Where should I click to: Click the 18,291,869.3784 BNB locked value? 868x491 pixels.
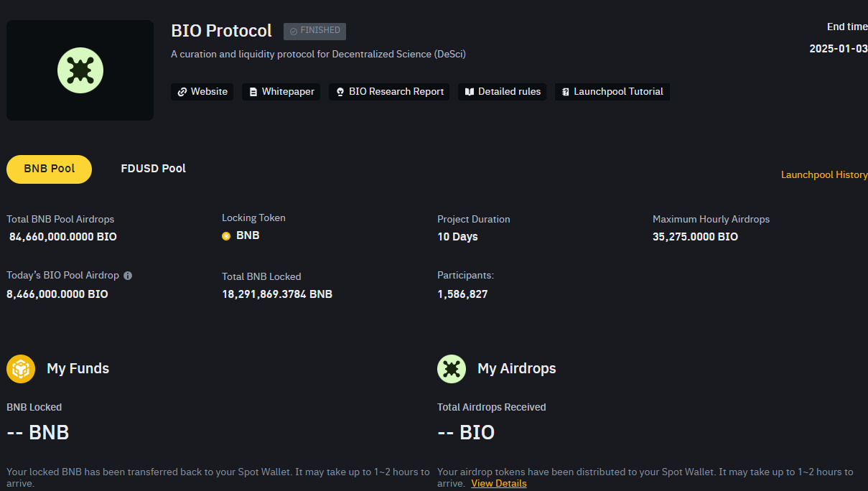pos(277,294)
